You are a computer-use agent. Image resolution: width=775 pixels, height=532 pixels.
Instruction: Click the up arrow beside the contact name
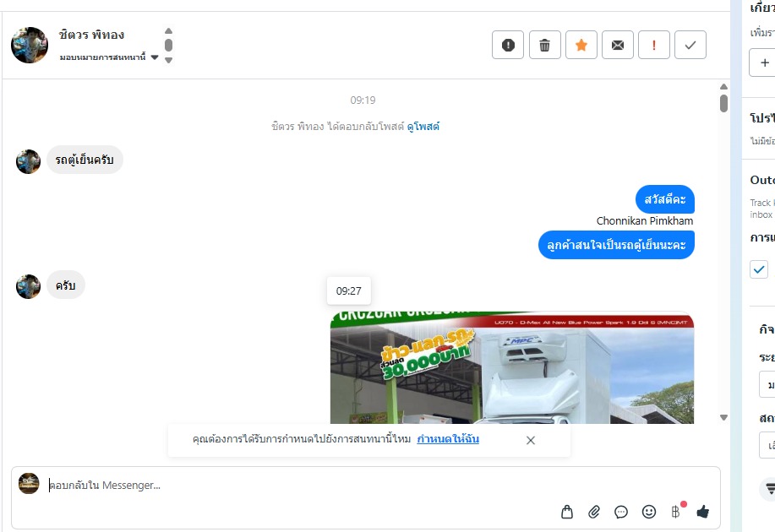[x=168, y=30]
